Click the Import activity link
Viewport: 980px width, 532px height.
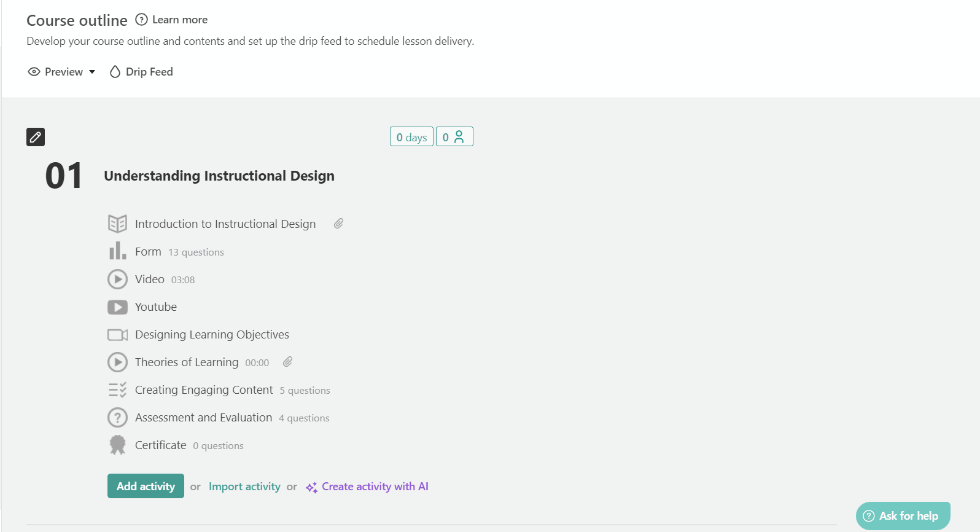pos(244,487)
